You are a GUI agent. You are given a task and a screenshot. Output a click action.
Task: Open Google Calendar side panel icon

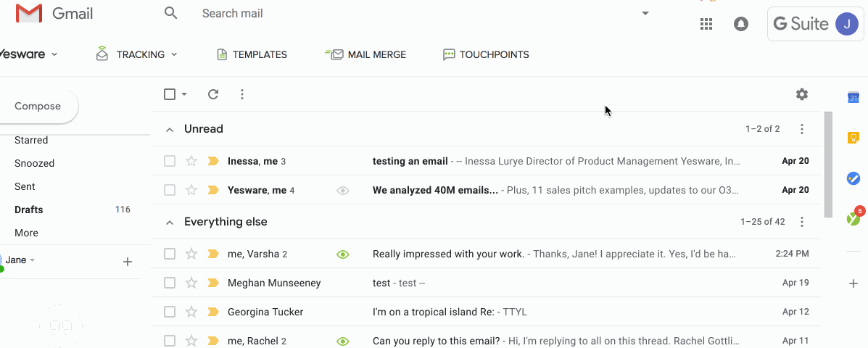[x=853, y=98]
